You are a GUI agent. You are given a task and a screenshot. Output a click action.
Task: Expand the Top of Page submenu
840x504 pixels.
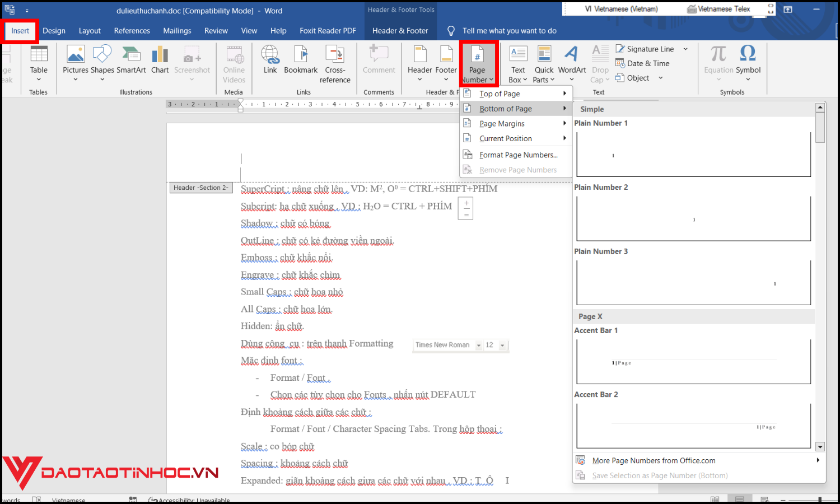(564, 94)
